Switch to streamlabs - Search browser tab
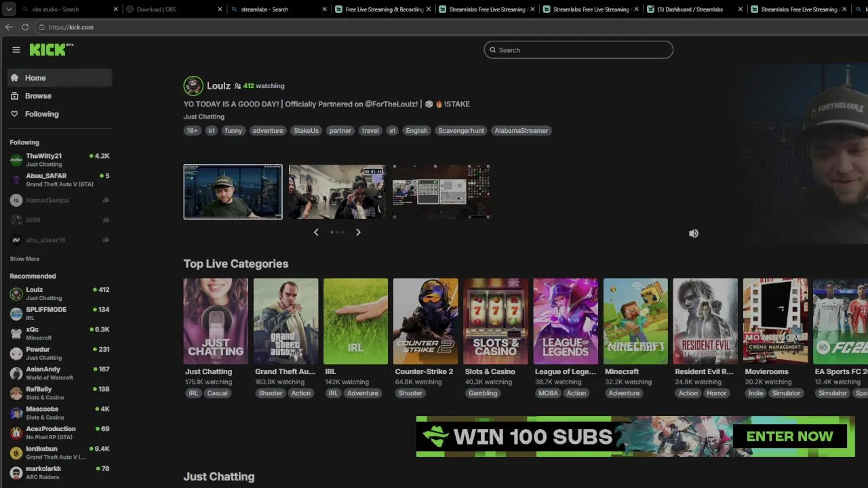Image resolution: width=868 pixels, height=488 pixels. pyautogui.click(x=279, y=9)
